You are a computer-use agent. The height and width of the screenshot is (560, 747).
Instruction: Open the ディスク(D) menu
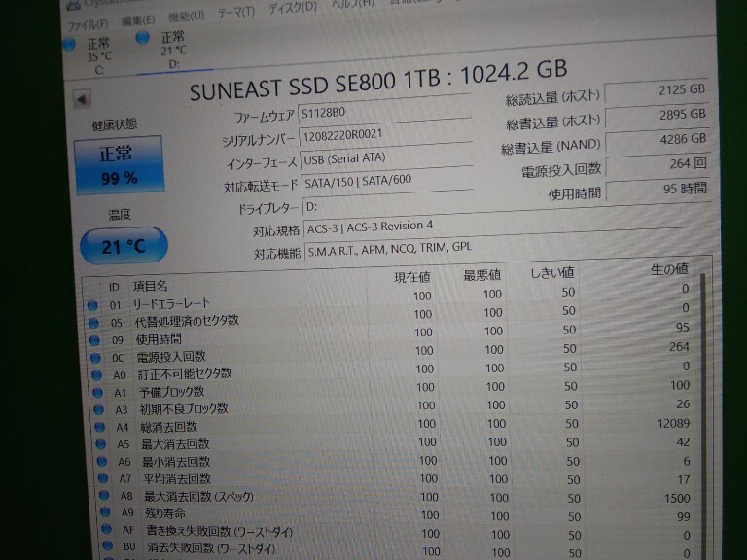tap(292, 8)
